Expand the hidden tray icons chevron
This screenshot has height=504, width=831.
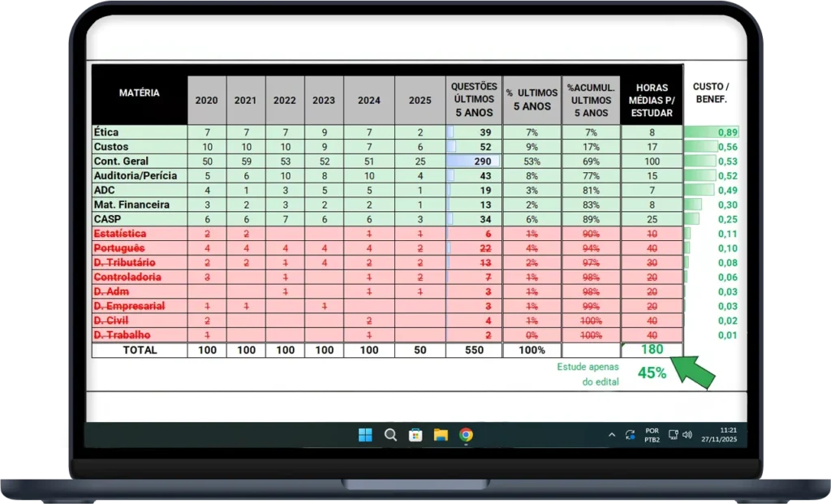[612, 435]
